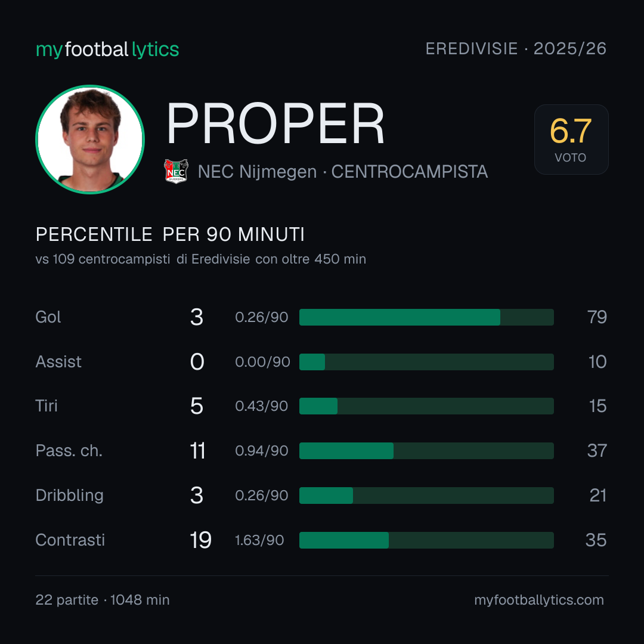Click the Dribbling percentile bar
The width and height of the screenshot is (644, 644).
[426, 496]
